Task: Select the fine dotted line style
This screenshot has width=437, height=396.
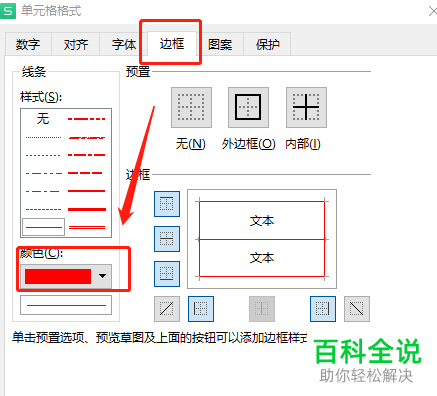Action: (43, 137)
